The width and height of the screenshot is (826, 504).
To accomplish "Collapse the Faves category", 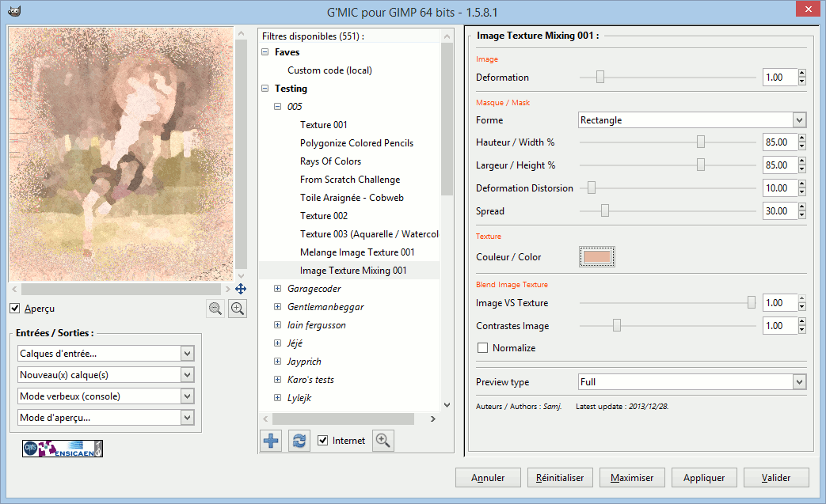I will coord(265,52).
